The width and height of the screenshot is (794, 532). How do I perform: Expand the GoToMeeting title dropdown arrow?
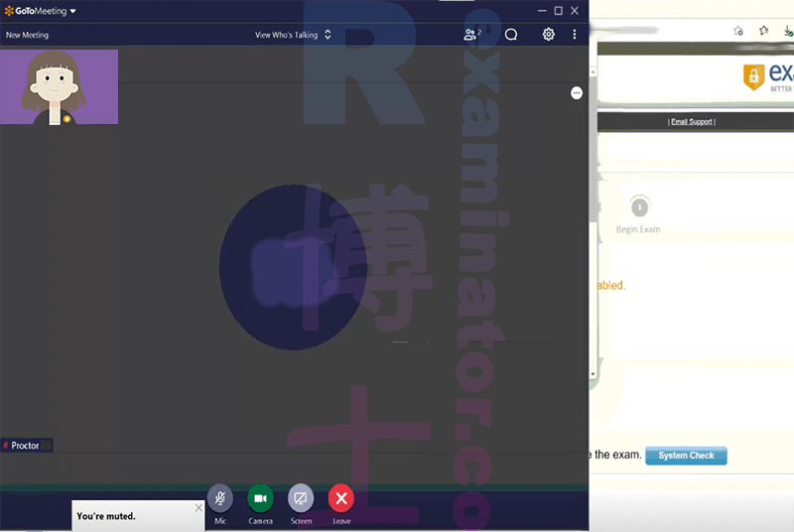(72, 11)
